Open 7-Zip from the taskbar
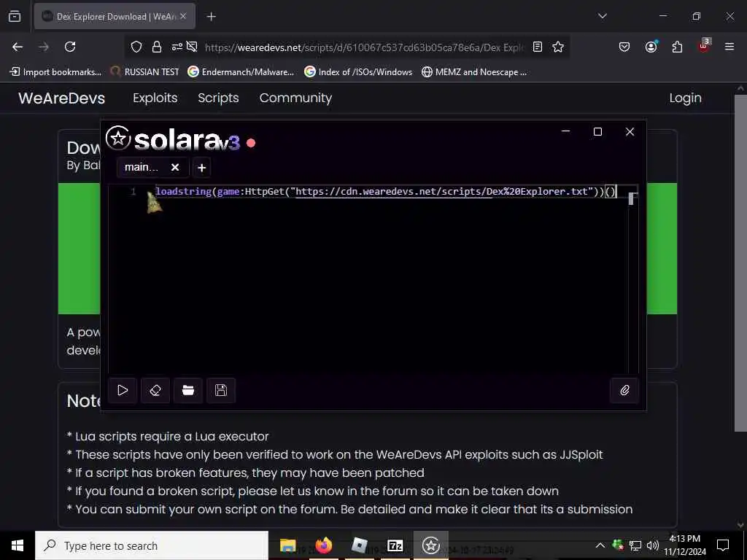Image resolution: width=747 pixels, height=560 pixels. pos(395,545)
